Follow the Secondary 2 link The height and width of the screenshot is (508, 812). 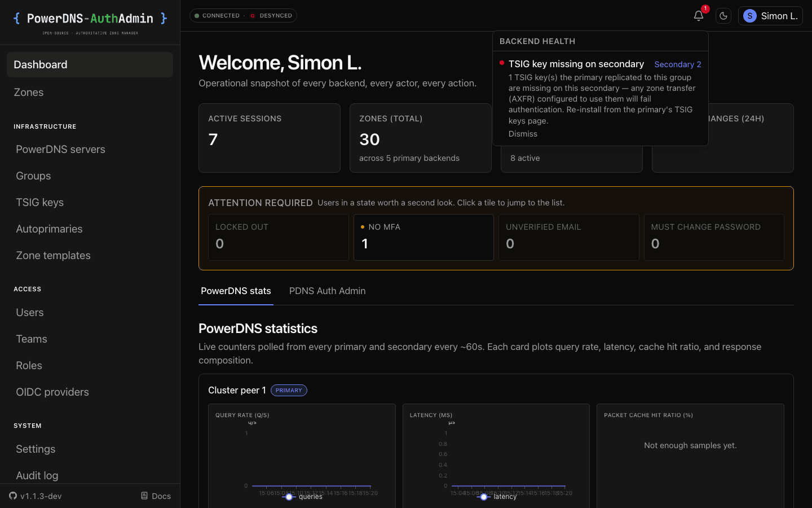click(678, 64)
